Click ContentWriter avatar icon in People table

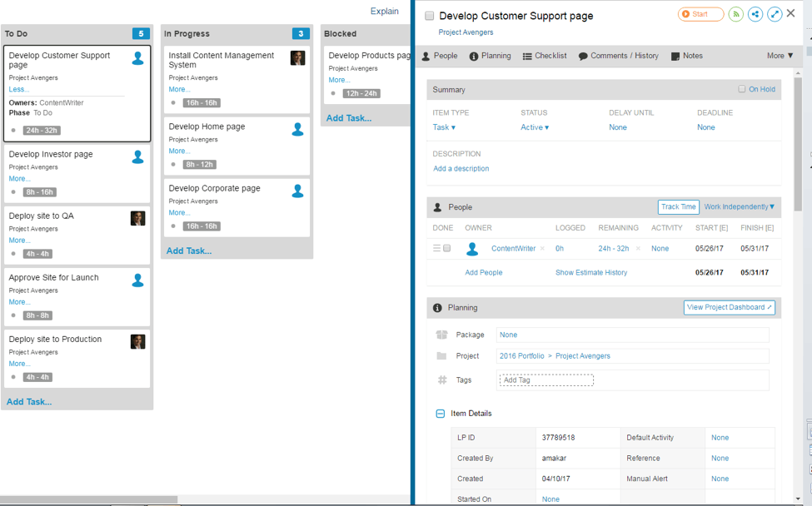[x=471, y=249]
